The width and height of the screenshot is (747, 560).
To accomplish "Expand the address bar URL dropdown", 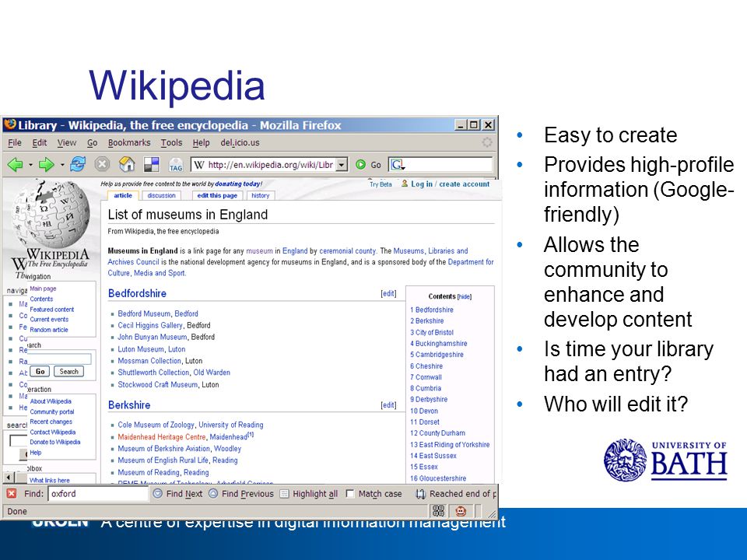I will (x=342, y=165).
